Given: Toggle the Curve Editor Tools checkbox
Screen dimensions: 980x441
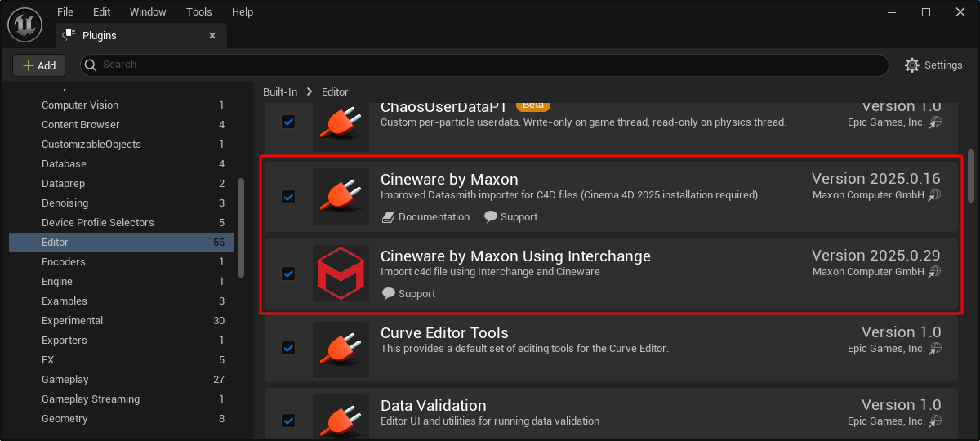Looking at the screenshot, I should [288, 348].
